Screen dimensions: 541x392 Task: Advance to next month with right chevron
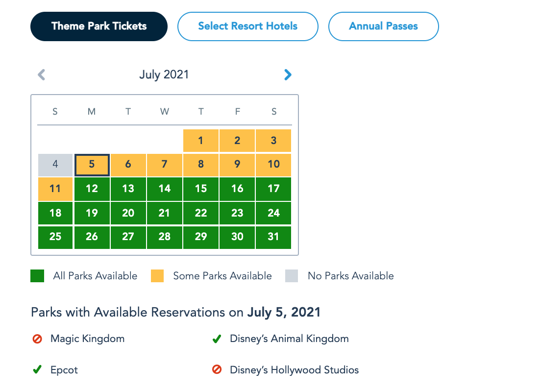point(288,74)
